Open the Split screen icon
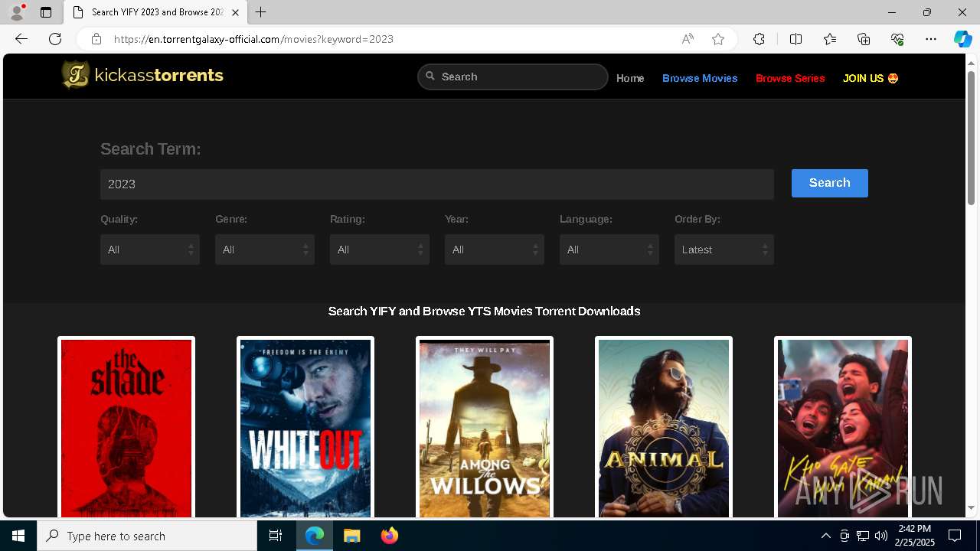The image size is (980, 551). [x=795, y=39]
